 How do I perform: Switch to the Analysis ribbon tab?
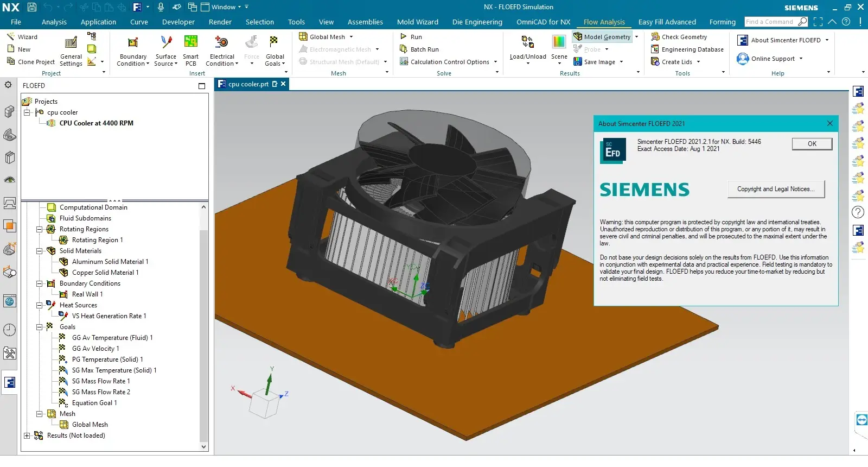point(54,22)
